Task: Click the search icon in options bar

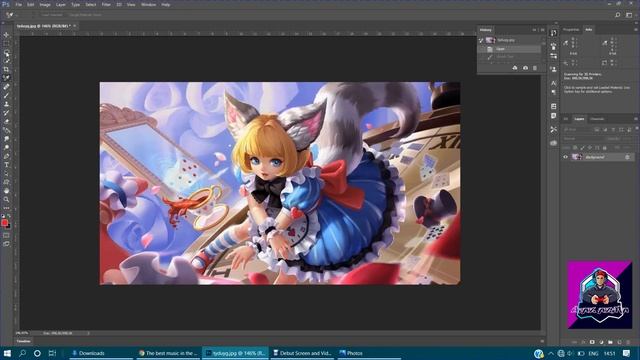Action: (x=618, y=15)
